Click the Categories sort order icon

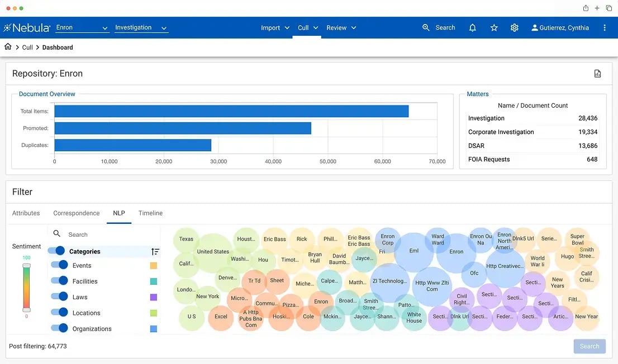[155, 251]
